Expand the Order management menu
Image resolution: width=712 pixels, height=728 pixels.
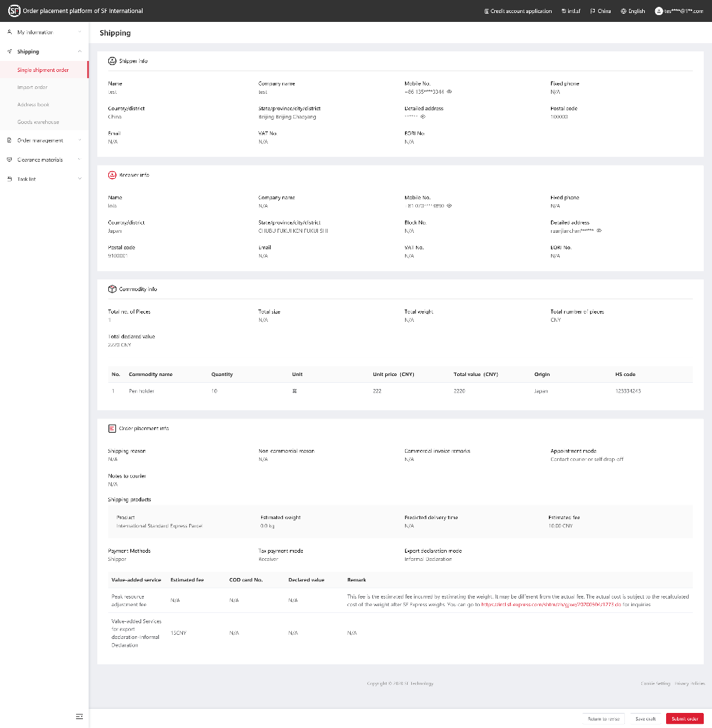coord(44,140)
